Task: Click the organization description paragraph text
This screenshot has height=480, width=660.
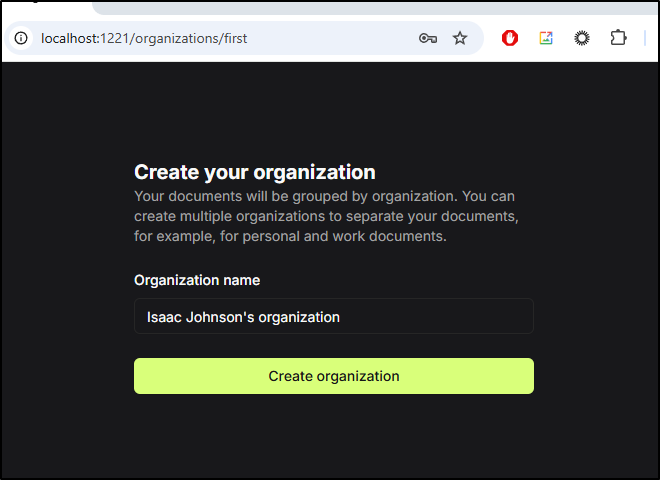Action: pyautogui.click(x=326, y=216)
